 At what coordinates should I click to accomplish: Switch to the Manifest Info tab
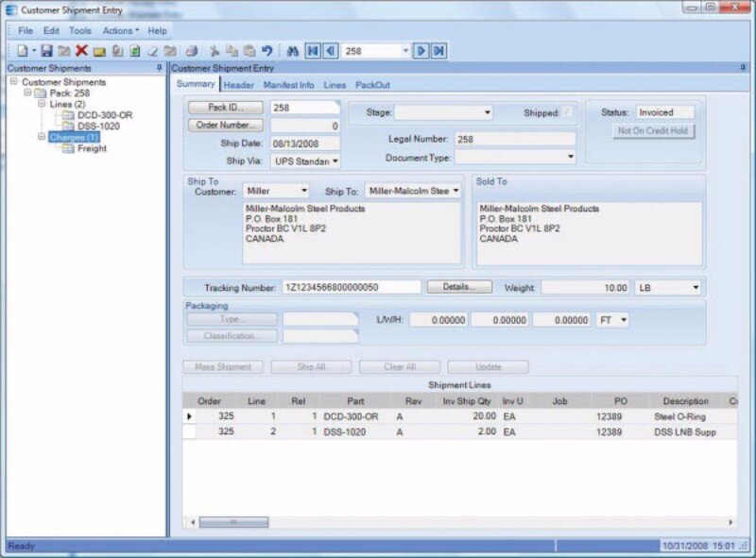tap(288, 85)
